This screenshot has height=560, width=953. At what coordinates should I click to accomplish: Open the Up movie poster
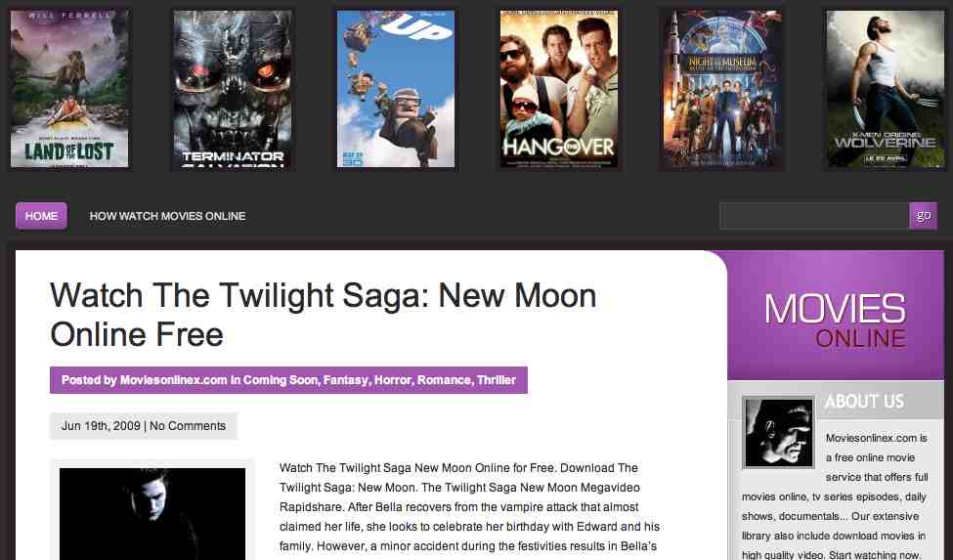tap(396, 89)
